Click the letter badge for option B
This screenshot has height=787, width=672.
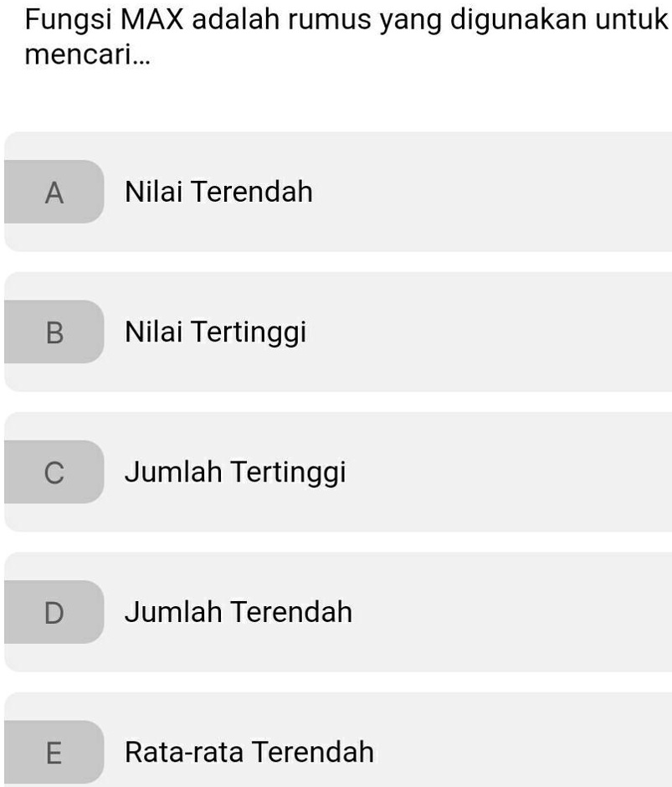54,332
